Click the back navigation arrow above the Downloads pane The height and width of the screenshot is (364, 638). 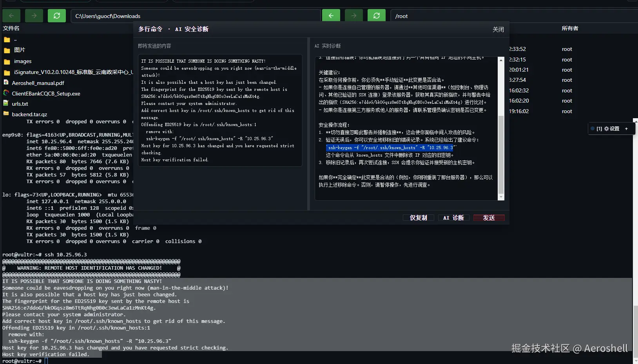(11, 16)
